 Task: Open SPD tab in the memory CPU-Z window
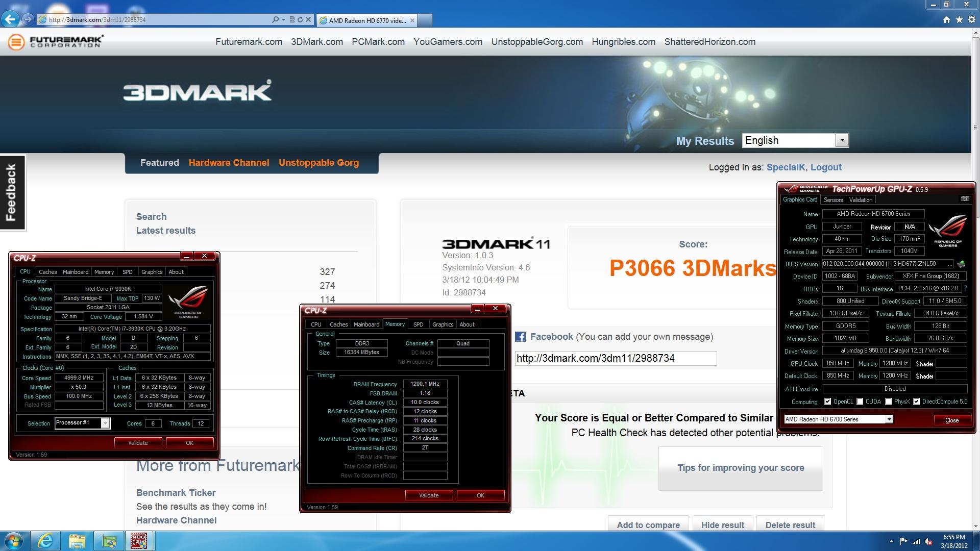pyautogui.click(x=418, y=324)
